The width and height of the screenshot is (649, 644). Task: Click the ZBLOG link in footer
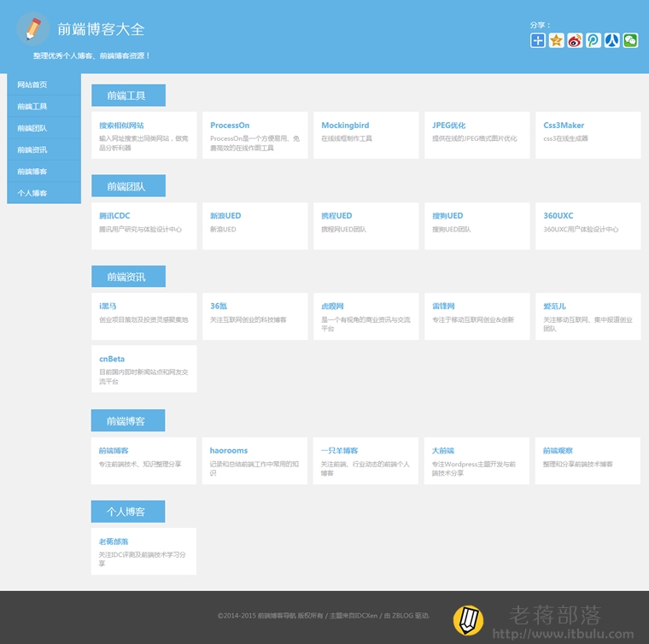[x=403, y=616]
